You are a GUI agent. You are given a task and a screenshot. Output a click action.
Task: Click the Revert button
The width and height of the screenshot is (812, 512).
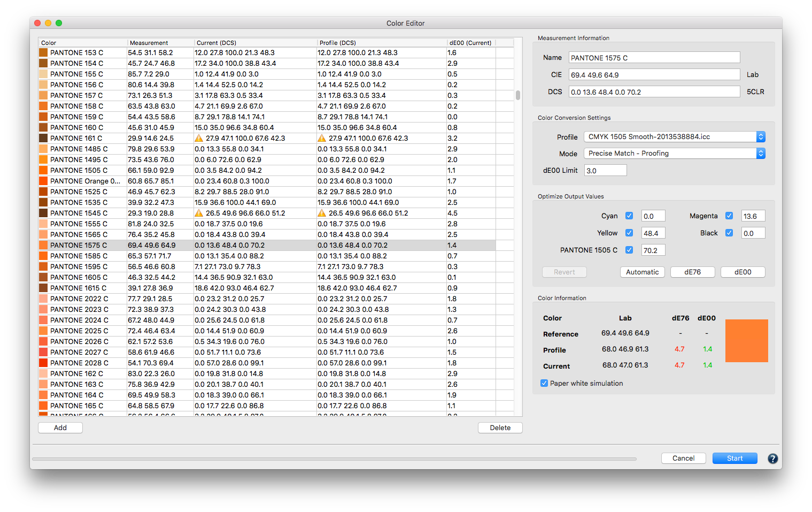[x=564, y=272]
